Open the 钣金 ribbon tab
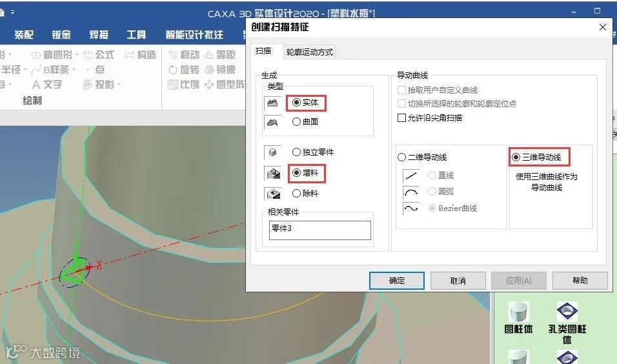Image resolution: width=617 pixels, height=364 pixels. pos(61,35)
